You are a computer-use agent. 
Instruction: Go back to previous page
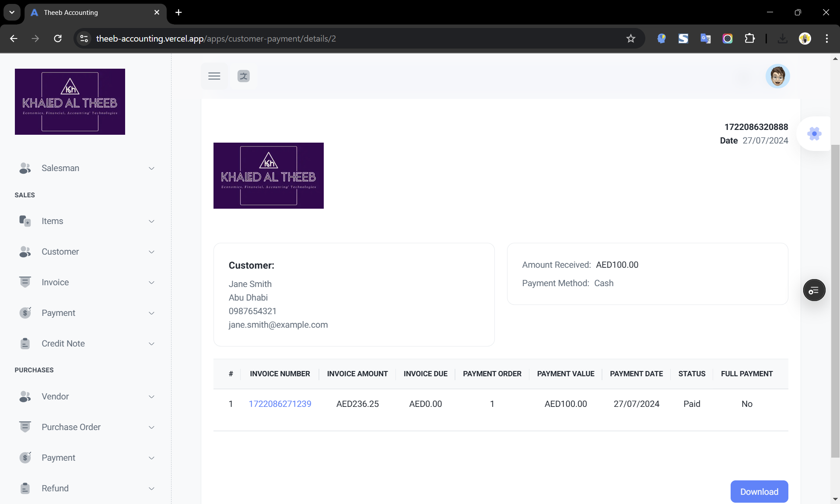14,38
